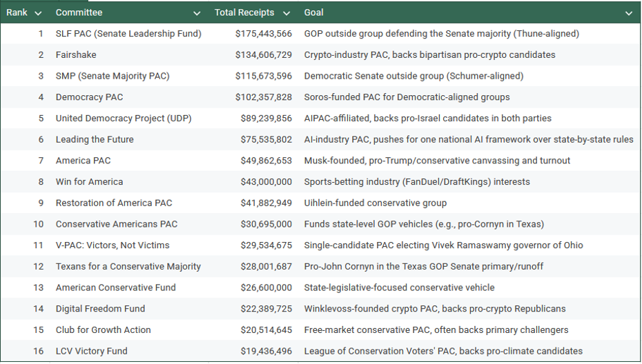Select the Winklevoss-founded crypto PAC cell
642x364 pixels.
(x=469, y=309)
